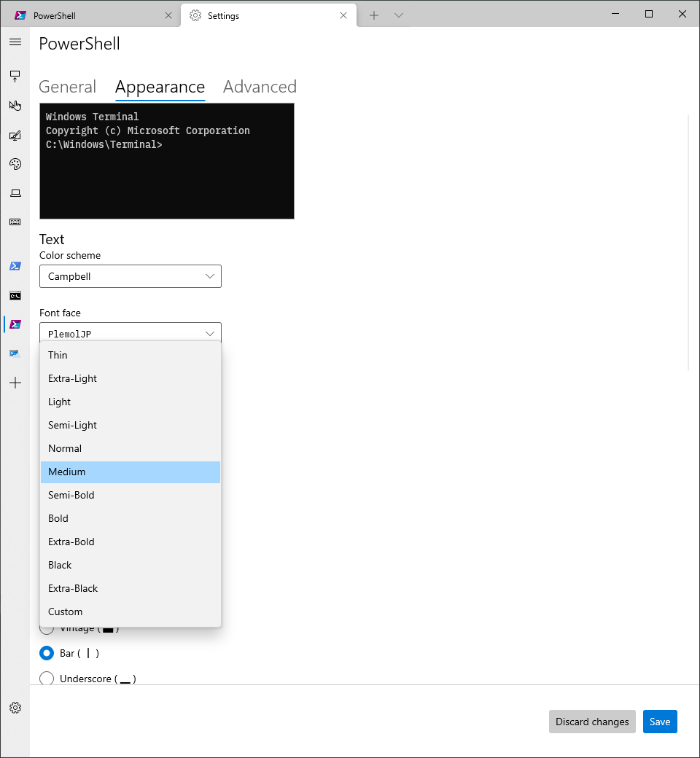
Task: Select the highlighted PowerShell profile icon
Action: pos(15,324)
